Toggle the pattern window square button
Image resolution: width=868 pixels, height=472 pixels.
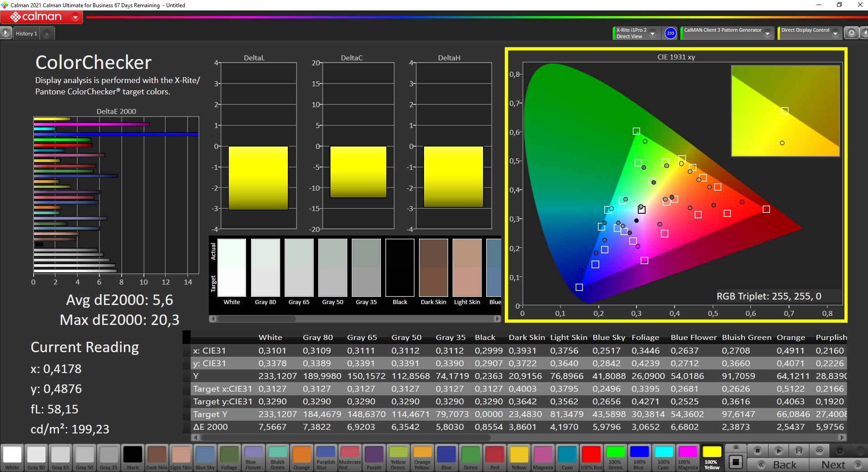click(x=736, y=462)
